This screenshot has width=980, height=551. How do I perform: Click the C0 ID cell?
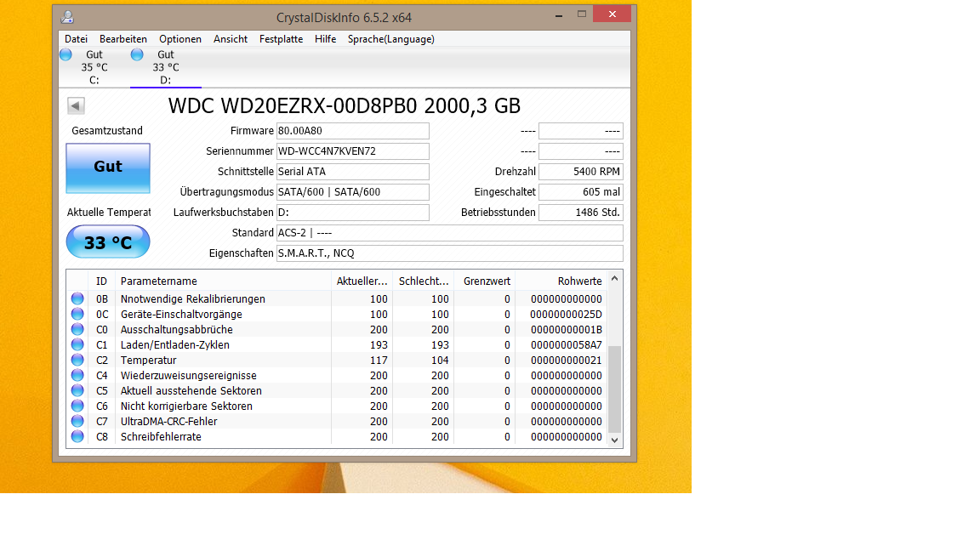tap(102, 330)
